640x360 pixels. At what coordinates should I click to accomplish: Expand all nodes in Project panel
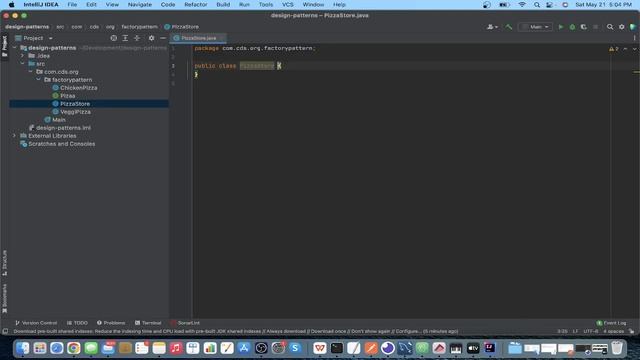(125, 38)
